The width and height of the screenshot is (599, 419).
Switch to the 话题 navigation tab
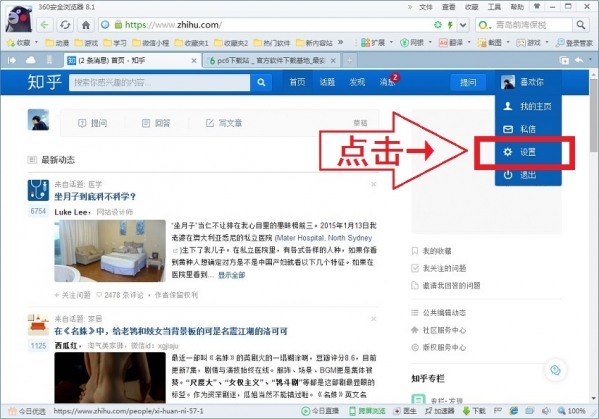(327, 82)
